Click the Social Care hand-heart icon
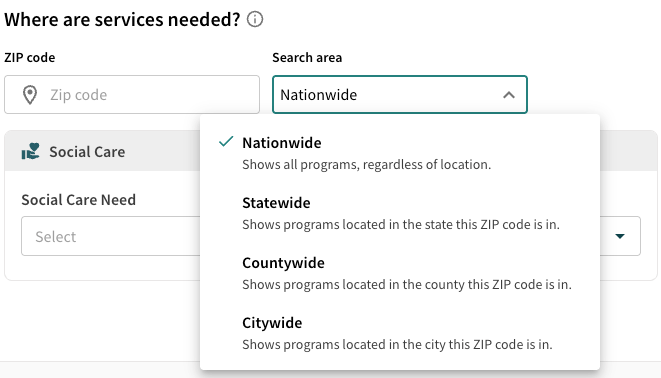Screen dimensions: 661x378 point(30,151)
